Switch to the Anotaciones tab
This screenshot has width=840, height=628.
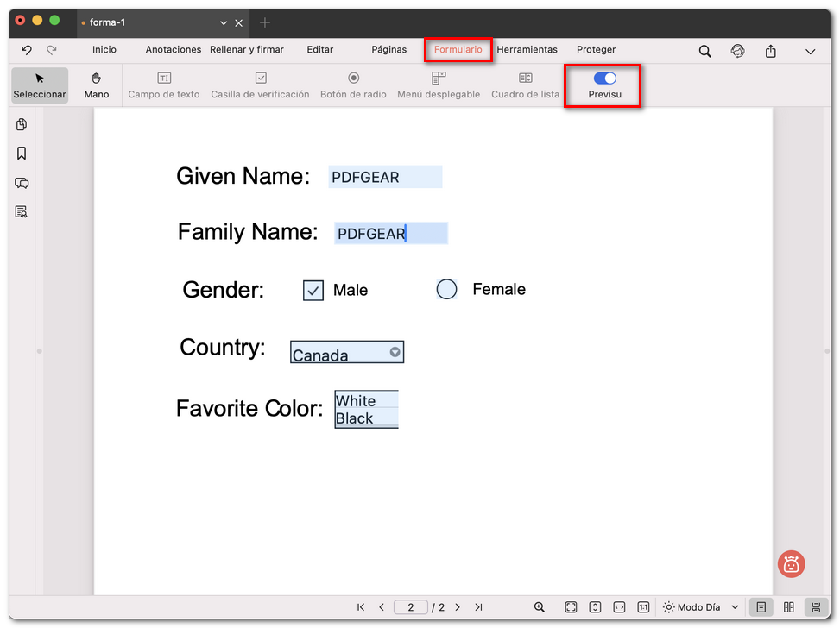click(x=173, y=50)
